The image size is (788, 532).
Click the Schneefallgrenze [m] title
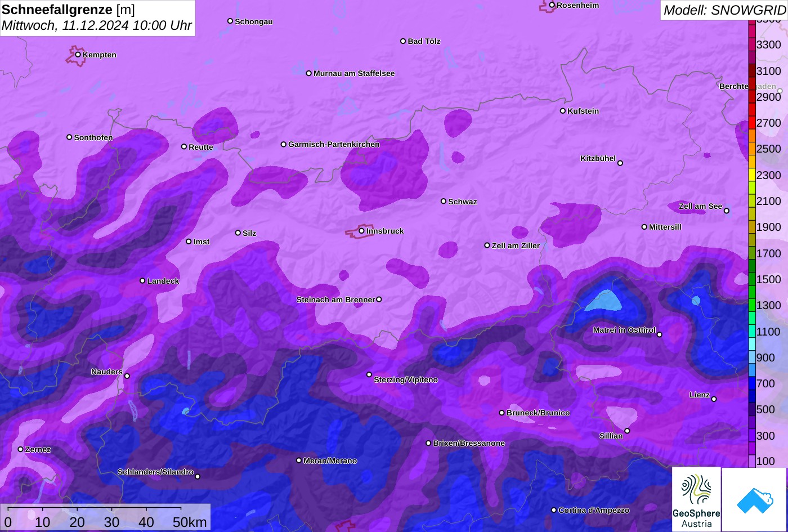(x=68, y=10)
